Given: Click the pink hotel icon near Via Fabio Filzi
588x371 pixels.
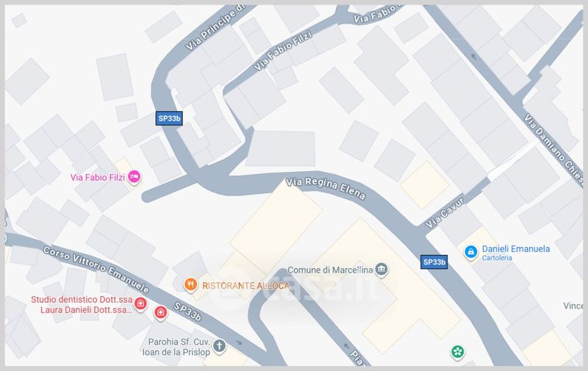Looking at the screenshot, I should tap(134, 176).
